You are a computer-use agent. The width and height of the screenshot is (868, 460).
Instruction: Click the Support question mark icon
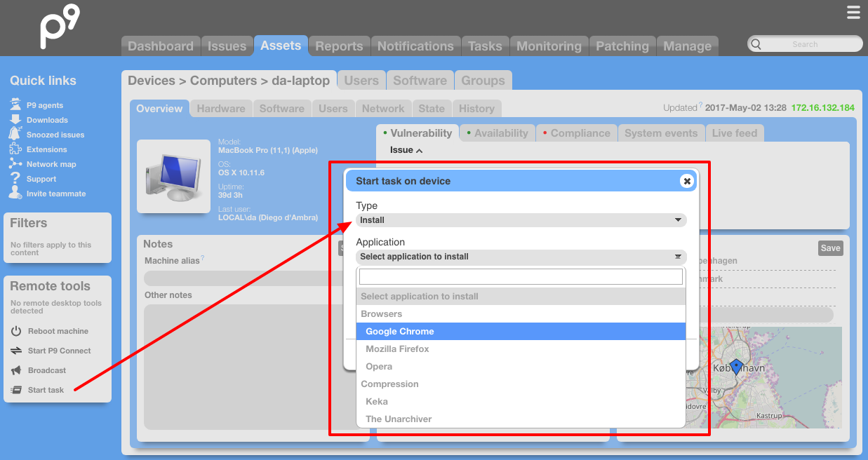coord(15,179)
